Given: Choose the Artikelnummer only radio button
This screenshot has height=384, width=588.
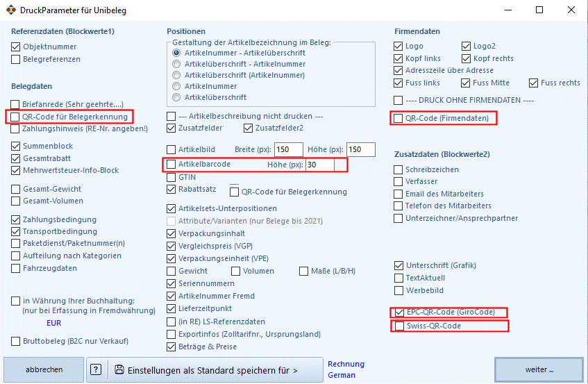Looking at the screenshot, I should [176, 86].
